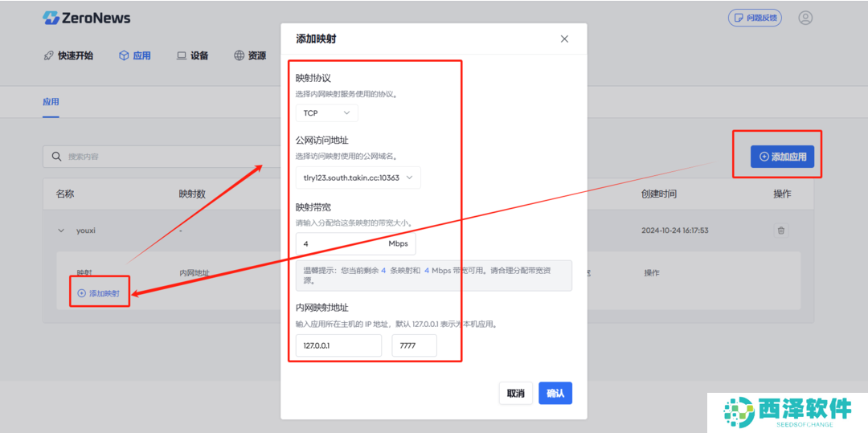
Task: Open 资源 navigation item
Action: (249, 55)
